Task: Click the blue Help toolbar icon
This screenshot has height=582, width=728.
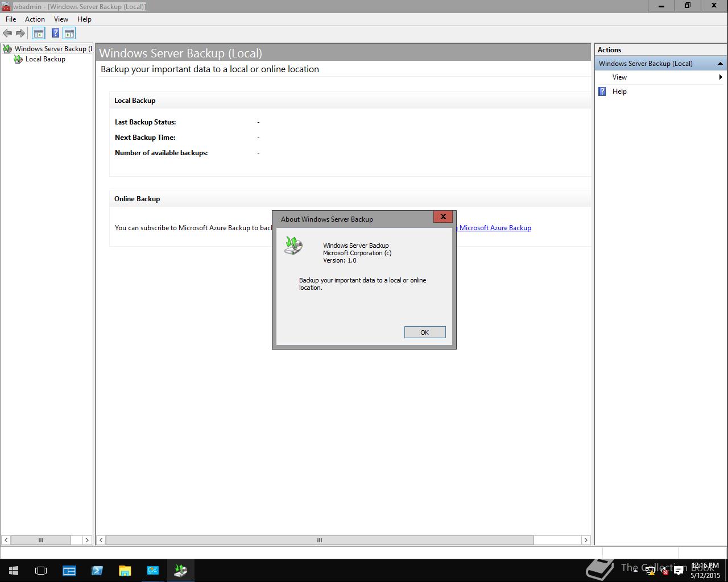Action: tap(55, 34)
